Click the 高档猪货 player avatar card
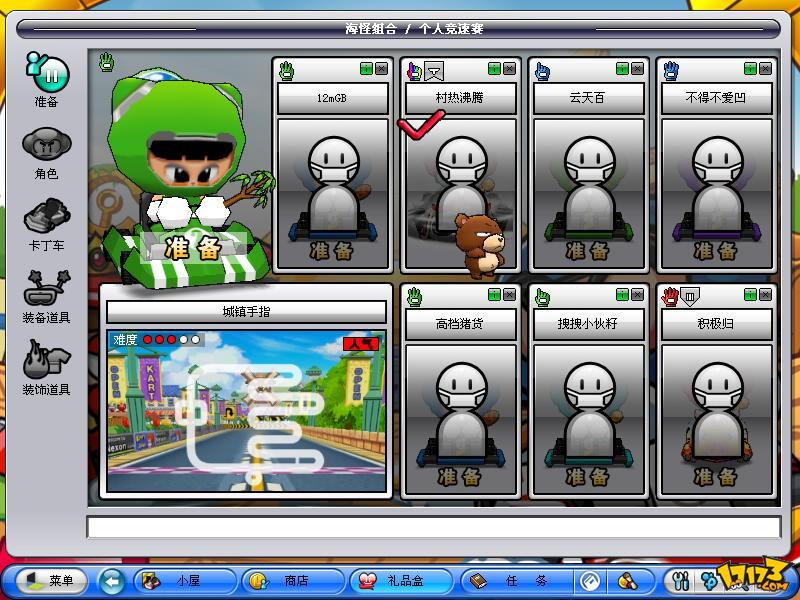The image size is (800, 600). click(460, 420)
